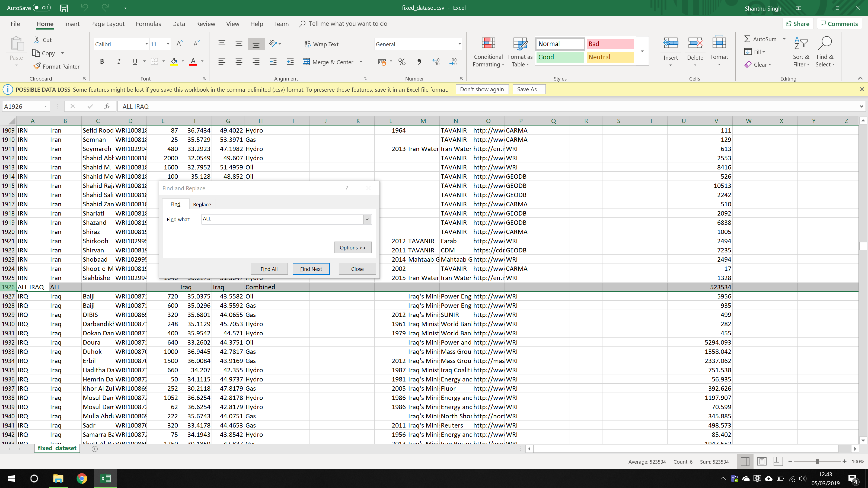The height and width of the screenshot is (488, 868).
Task: Toggle the AutoSave switch
Action: (42, 8)
